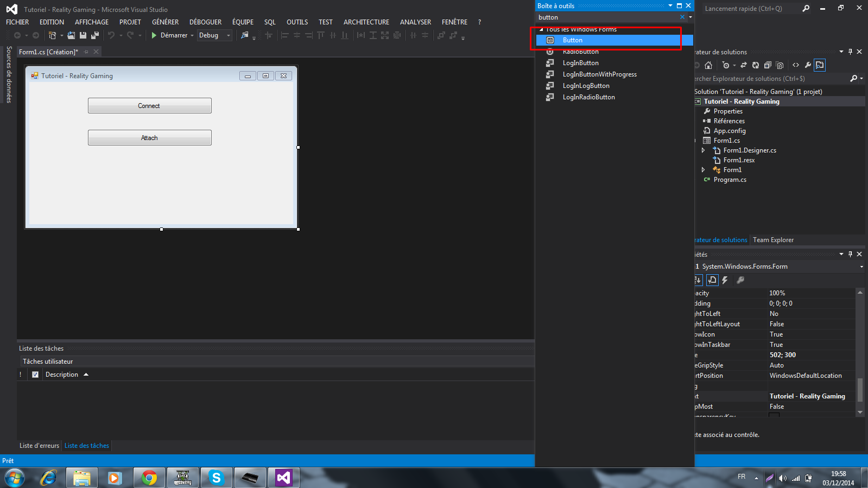Click the Show All Files icon
This screenshot has height=488, width=868.
click(780, 65)
